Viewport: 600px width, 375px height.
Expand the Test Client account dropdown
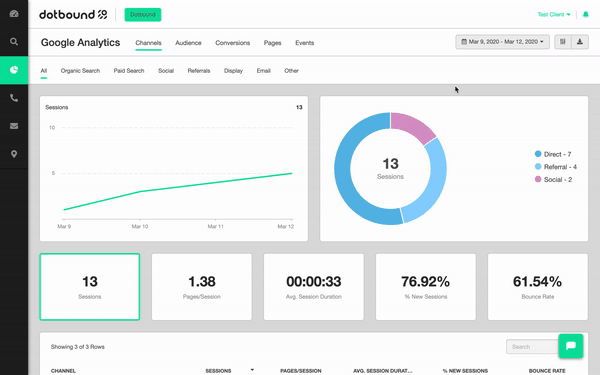554,15
